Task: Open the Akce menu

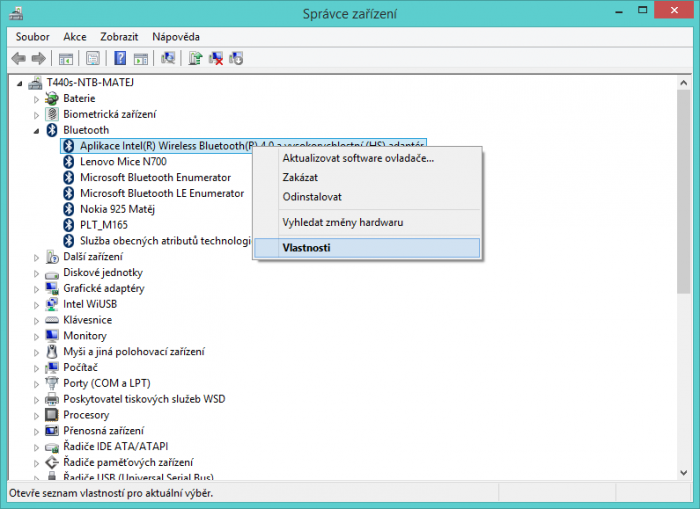Action: [75, 37]
